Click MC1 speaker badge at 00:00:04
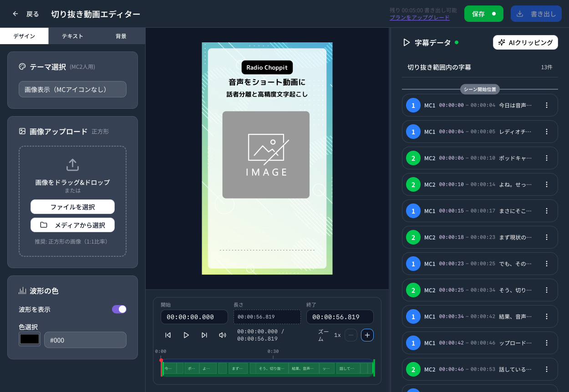569x392 pixels. (x=413, y=132)
